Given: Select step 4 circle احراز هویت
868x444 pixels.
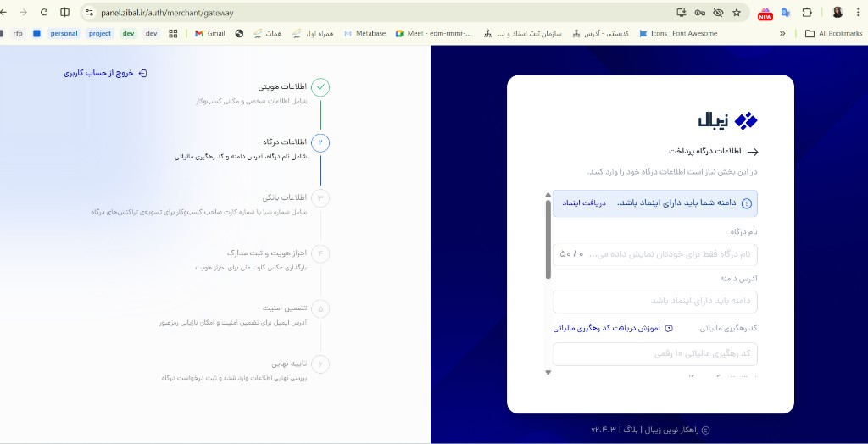Looking at the screenshot, I should 320,253.
